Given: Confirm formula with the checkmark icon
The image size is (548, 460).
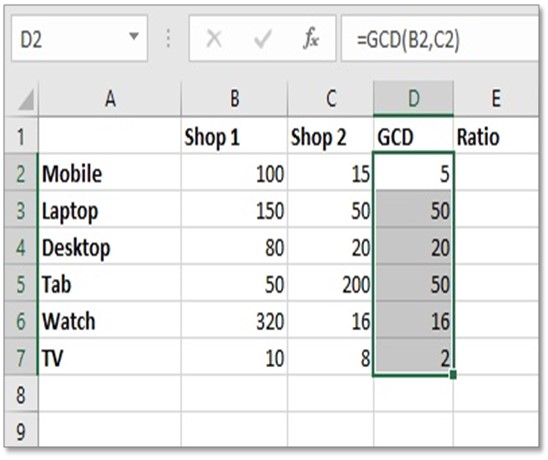Looking at the screenshot, I should click(x=262, y=38).
